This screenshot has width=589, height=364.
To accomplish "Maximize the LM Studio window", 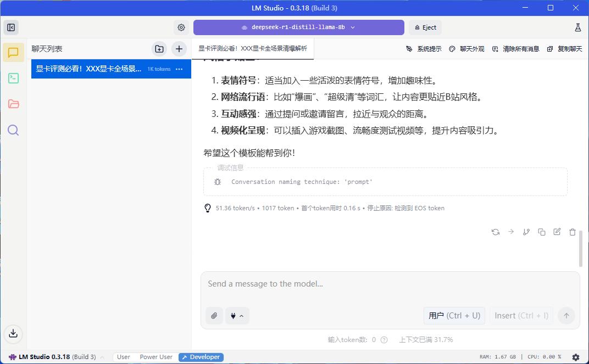I will (x=551, y=8).
